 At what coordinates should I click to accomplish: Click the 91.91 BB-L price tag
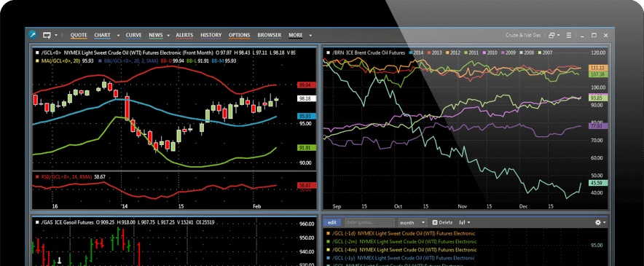[306, 148]
